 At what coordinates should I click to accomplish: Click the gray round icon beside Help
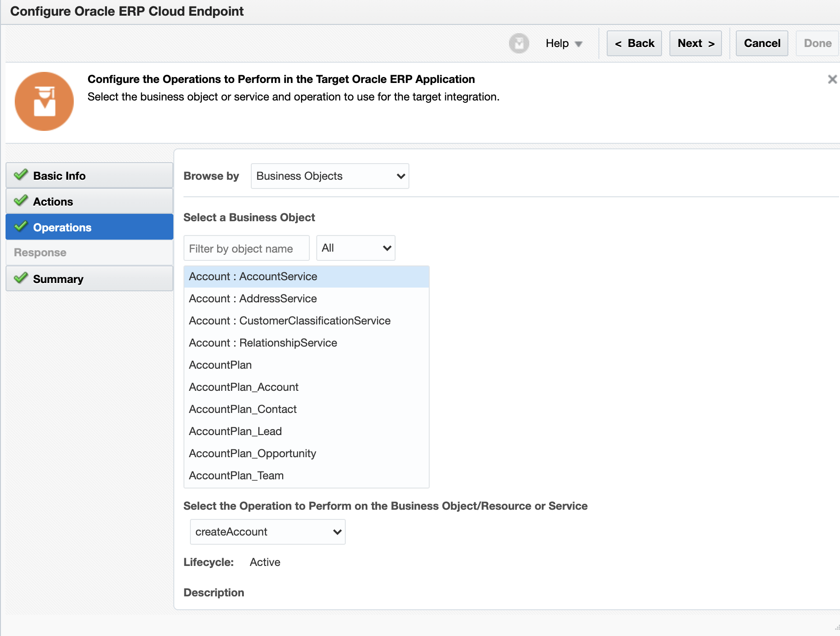[x=519, y=43]
